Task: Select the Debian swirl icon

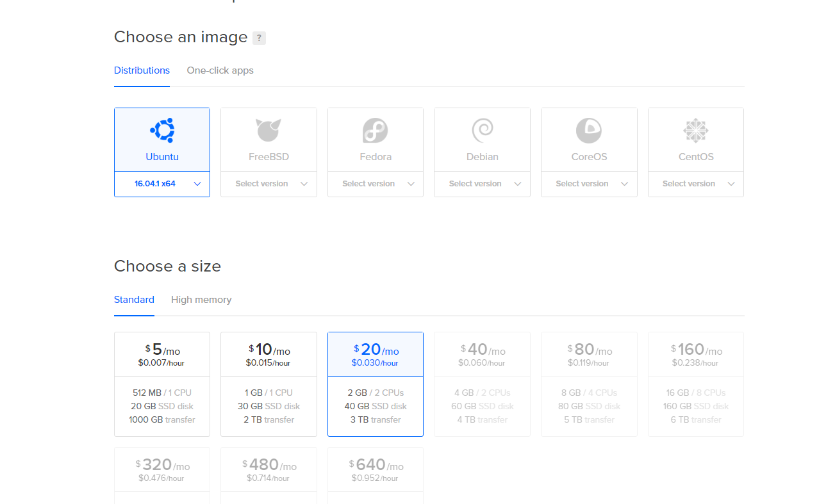Action: tap(482, 131)
